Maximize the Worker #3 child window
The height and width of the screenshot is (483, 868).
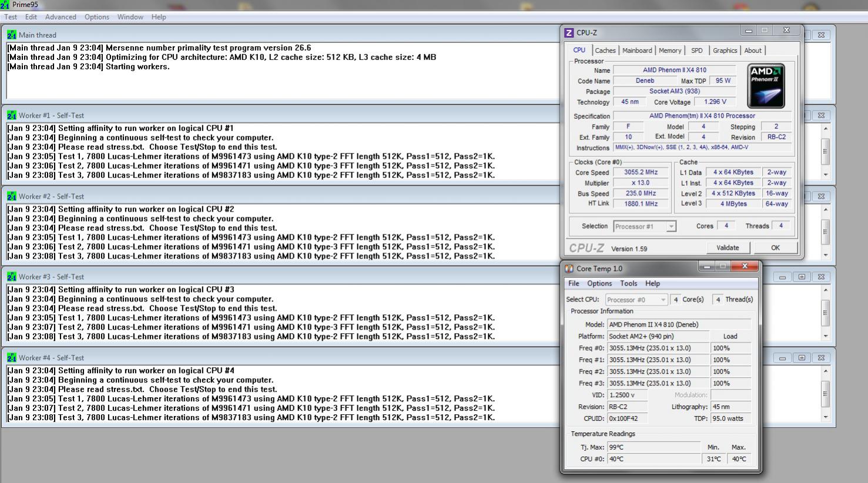click(802, 277)
